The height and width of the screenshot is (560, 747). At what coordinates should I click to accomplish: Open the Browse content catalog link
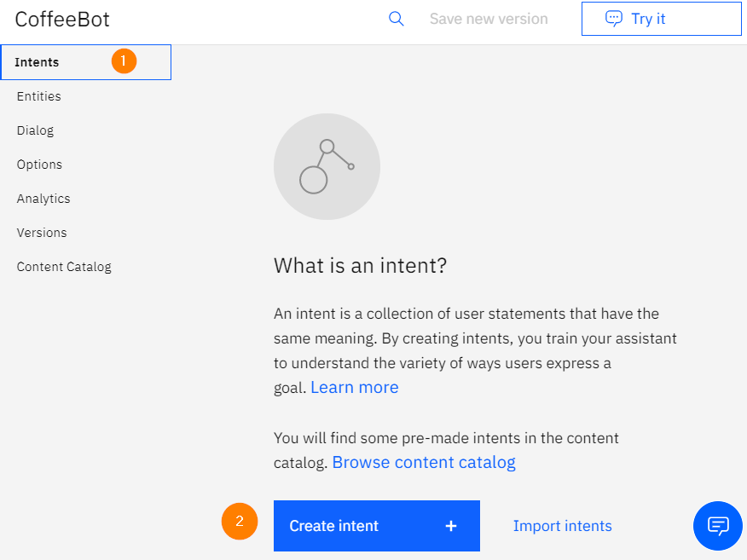(424, 462)
